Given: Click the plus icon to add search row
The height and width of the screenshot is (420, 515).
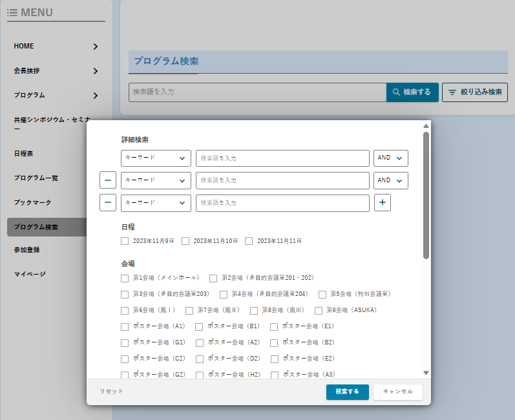Looking at the screenshot, I should (x=383, y=203).
